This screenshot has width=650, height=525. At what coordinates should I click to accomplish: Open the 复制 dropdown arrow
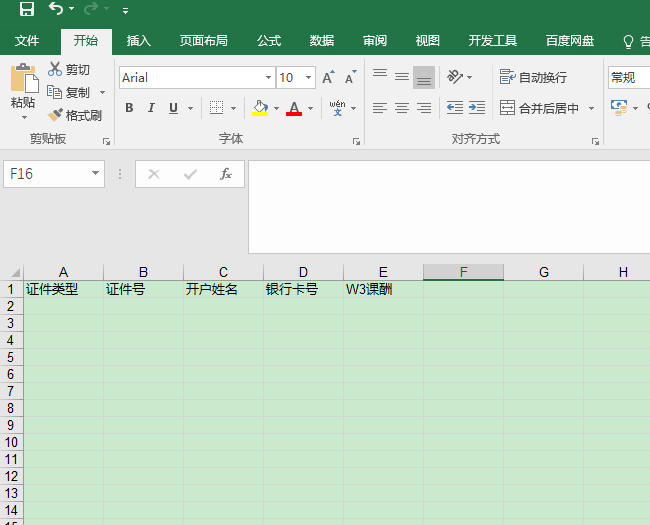[x=102, y=92]
